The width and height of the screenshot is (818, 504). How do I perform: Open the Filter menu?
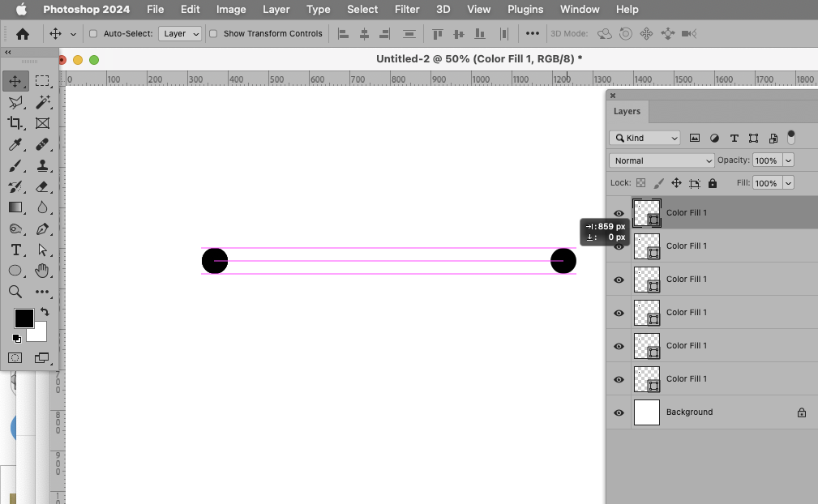click(x=406, y=9)
